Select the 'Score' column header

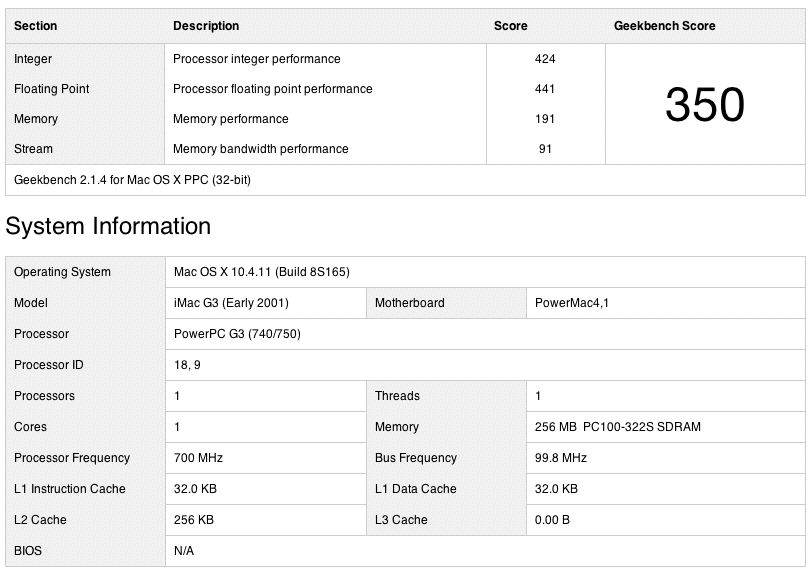click(510, 26)
